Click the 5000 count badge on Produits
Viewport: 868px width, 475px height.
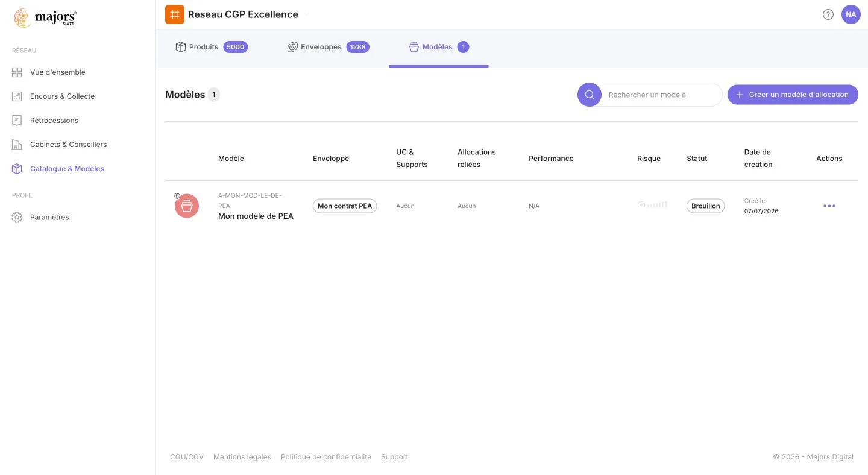236,47
